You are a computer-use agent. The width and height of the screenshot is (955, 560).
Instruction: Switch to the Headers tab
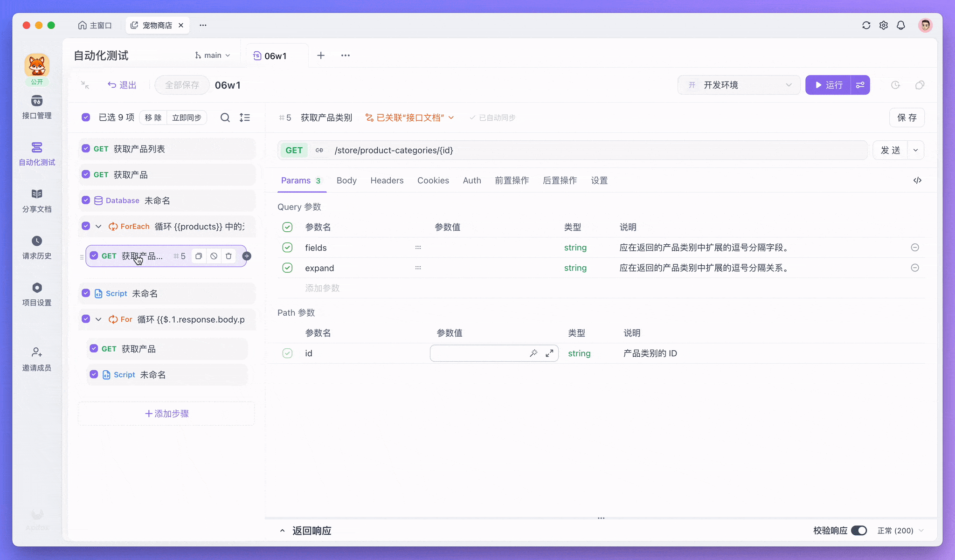point(387,180)
